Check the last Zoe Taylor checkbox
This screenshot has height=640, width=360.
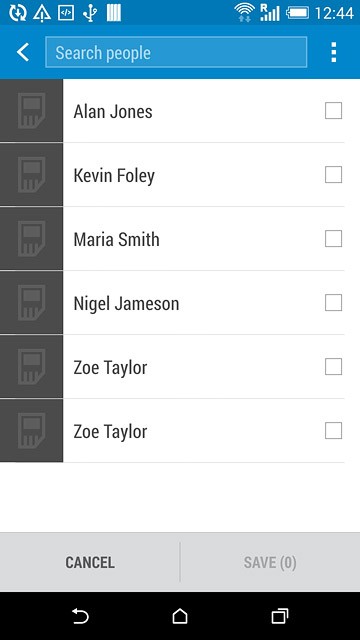(x=333, y=431)
